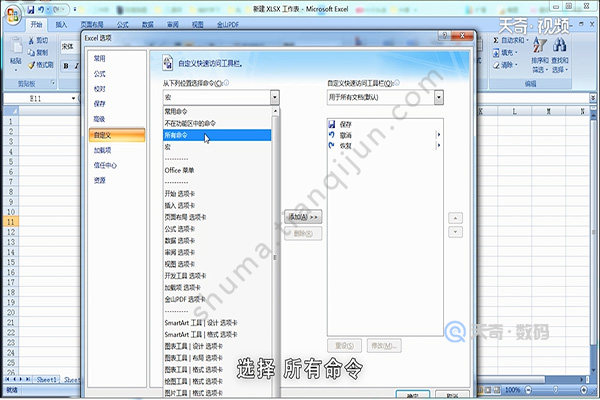Choose 常用命令 from dropdown list

click(x=217, y=111)
